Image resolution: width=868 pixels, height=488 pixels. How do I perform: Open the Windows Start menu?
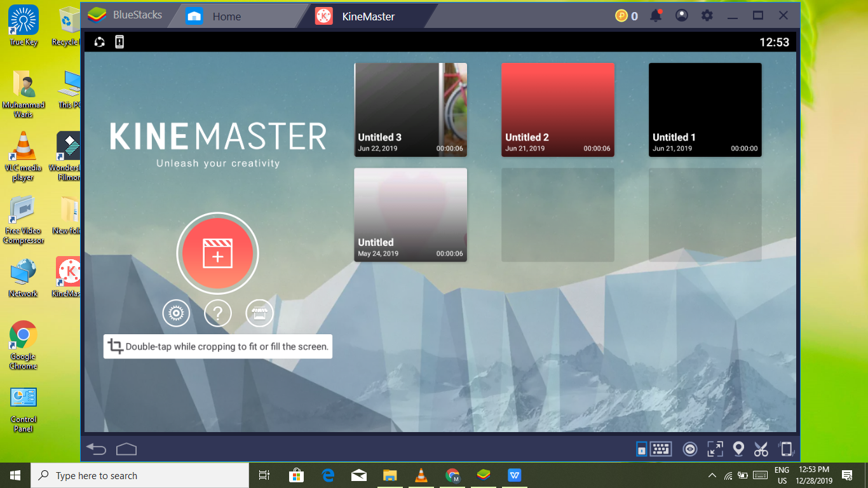point(15,475)
